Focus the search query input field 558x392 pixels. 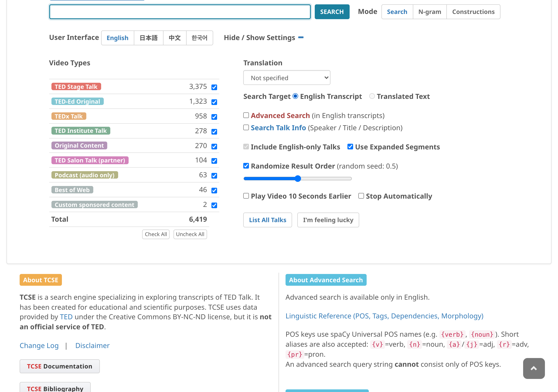tap(180, 12)
